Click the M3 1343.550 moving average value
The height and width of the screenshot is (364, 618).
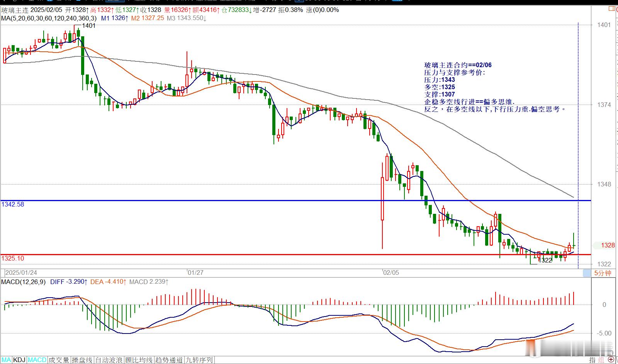[187, 18]
